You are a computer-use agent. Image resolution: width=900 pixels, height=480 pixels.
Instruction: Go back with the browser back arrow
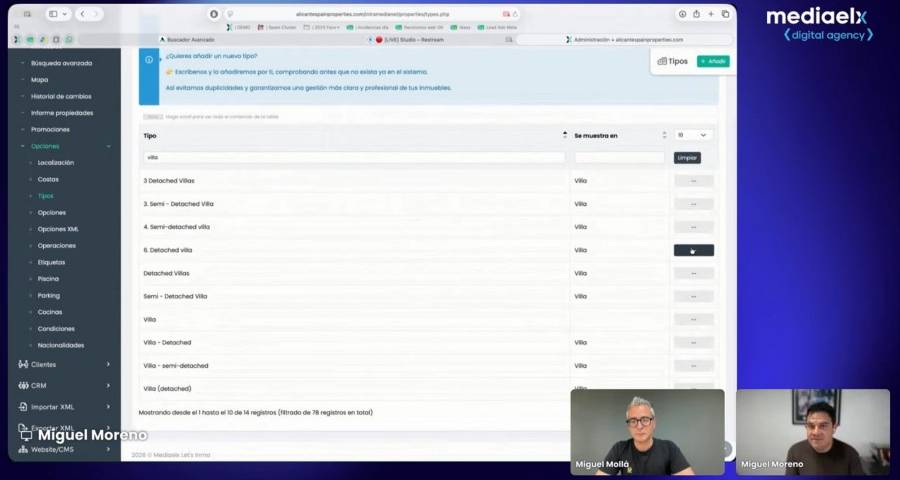coord(83,14)
